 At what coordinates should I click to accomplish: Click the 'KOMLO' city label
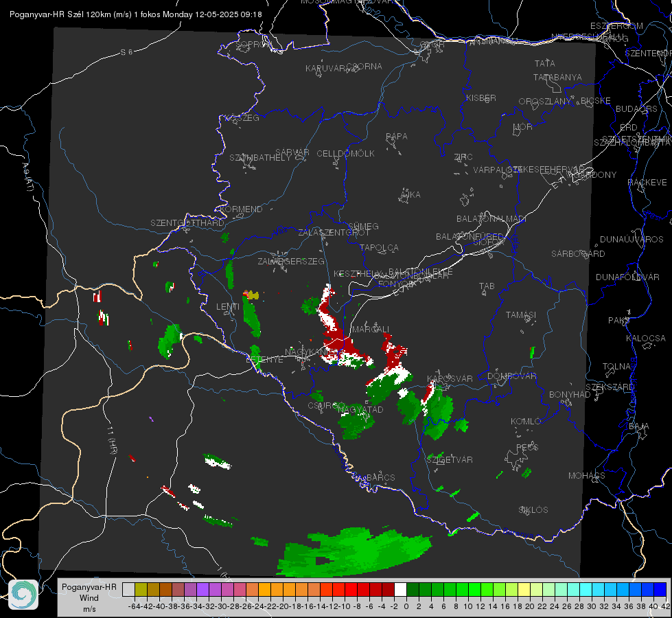click(526, 422)
